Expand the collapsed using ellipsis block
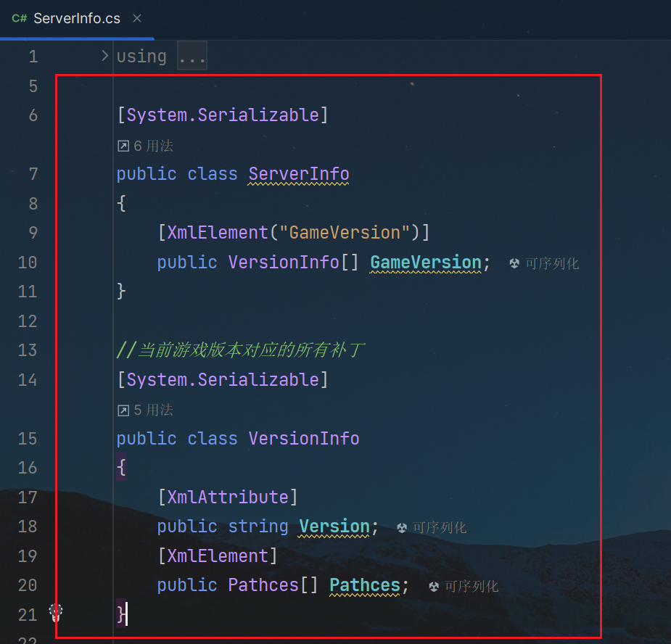This screenshot has width=671, height=644. click(192, 56)
